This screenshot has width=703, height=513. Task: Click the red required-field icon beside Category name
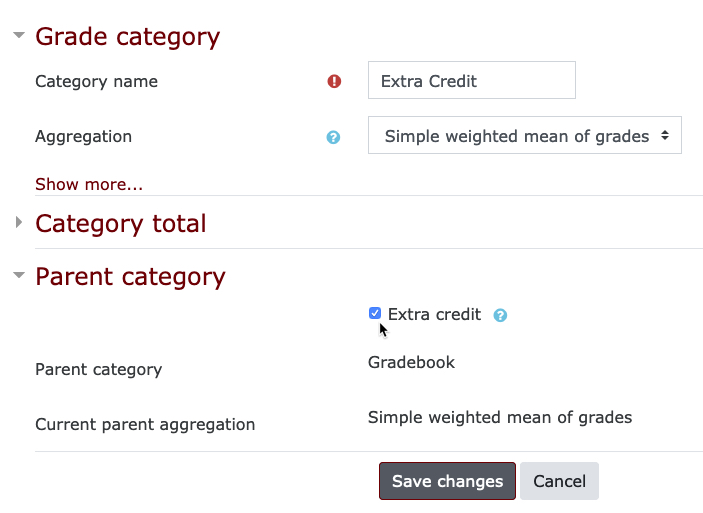[334, 82]
